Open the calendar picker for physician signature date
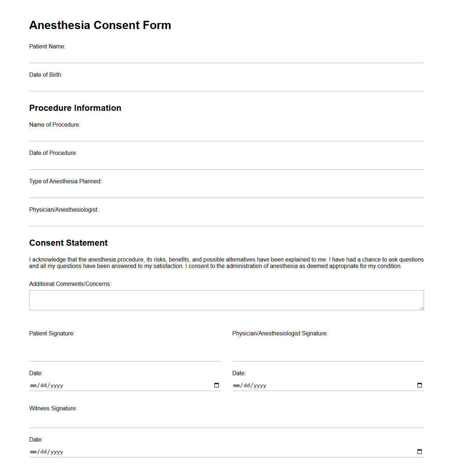 (419, 385)
